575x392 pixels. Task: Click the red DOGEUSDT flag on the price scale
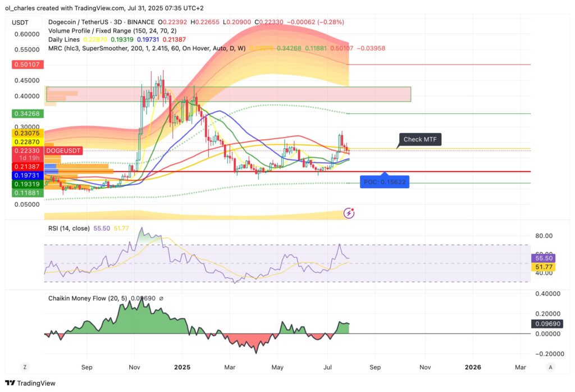63,151
